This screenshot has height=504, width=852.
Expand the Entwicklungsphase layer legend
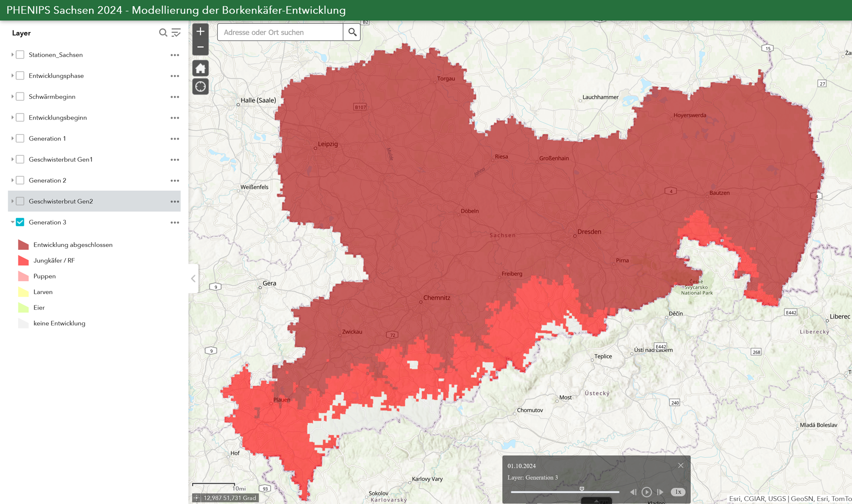12,76
